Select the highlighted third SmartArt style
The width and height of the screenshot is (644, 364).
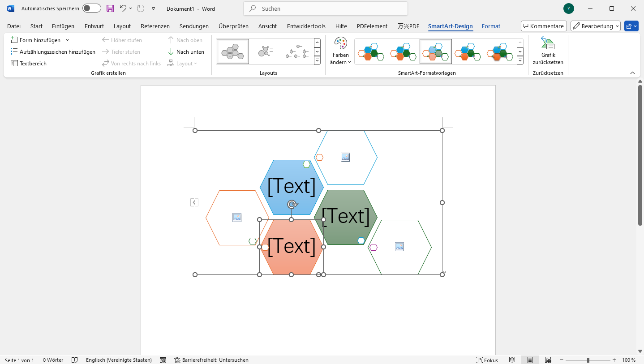436,51
